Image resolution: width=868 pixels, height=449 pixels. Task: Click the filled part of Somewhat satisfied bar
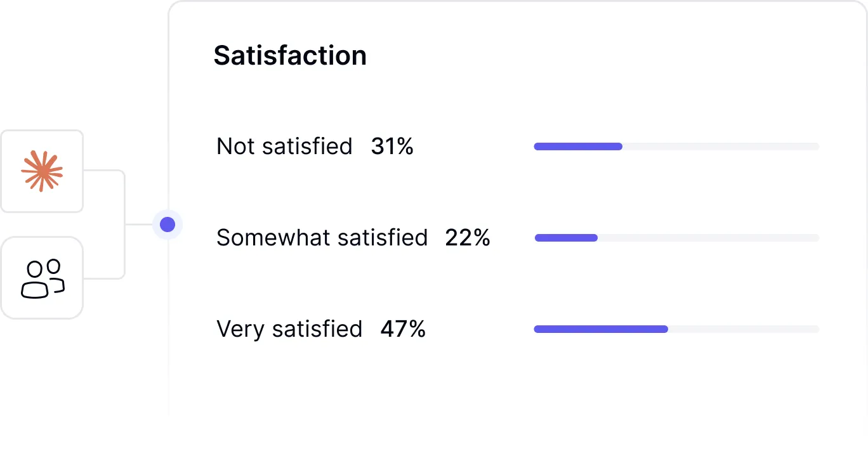pos(566,238)
